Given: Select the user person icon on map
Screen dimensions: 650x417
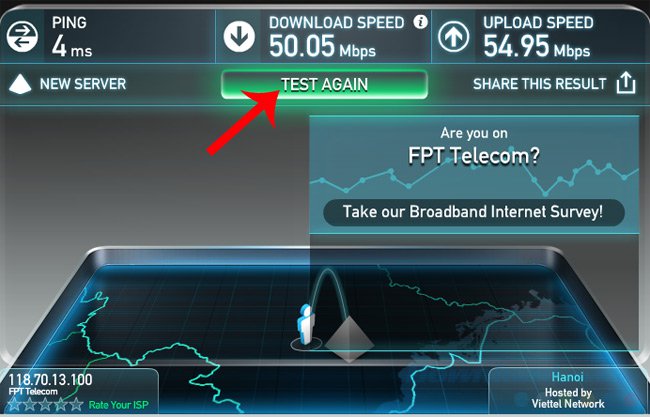Looking at the screenshot, I should [306, 325].
